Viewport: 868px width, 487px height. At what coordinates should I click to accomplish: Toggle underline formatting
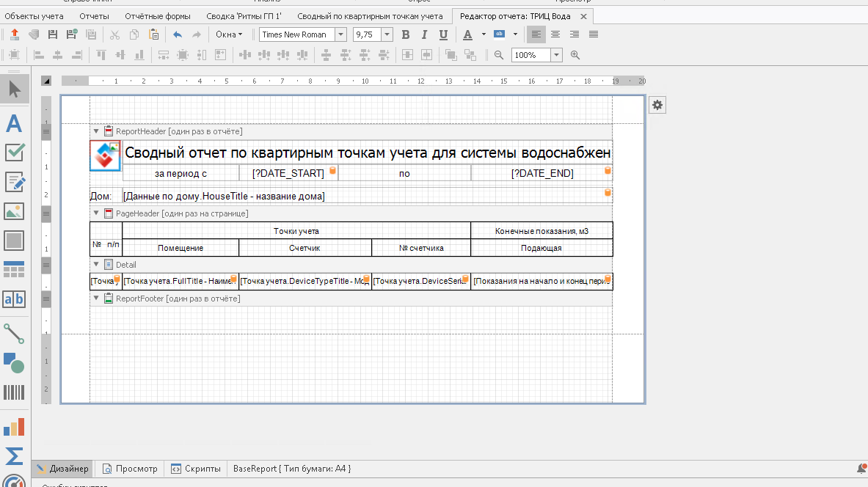tap(443, 34)
